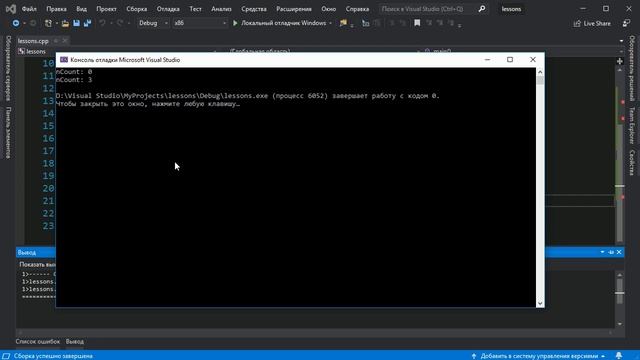Click the Undo arrow icon
Screen dimensions: 640x360
point(102,23)
